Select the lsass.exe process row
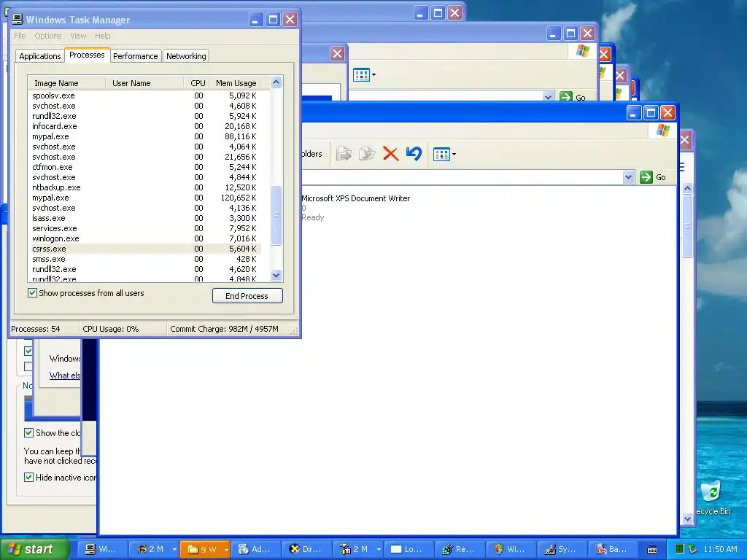Image resolution: width=747 pixels, height=560 pixels. pos(145,218)
